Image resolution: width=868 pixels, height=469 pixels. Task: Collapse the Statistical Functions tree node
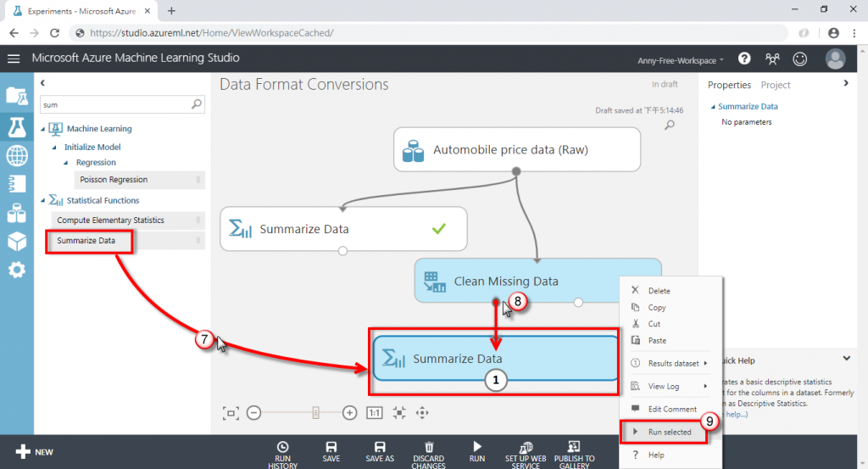click(43, 200)
